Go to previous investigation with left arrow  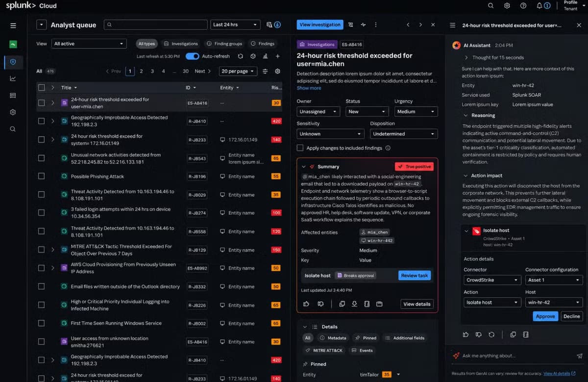[x=408, y=25]
